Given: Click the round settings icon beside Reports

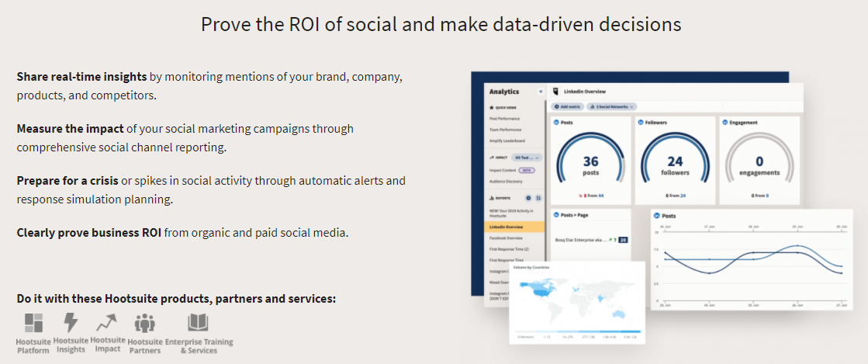Looking at the screenshot, I should click(528, 198).
